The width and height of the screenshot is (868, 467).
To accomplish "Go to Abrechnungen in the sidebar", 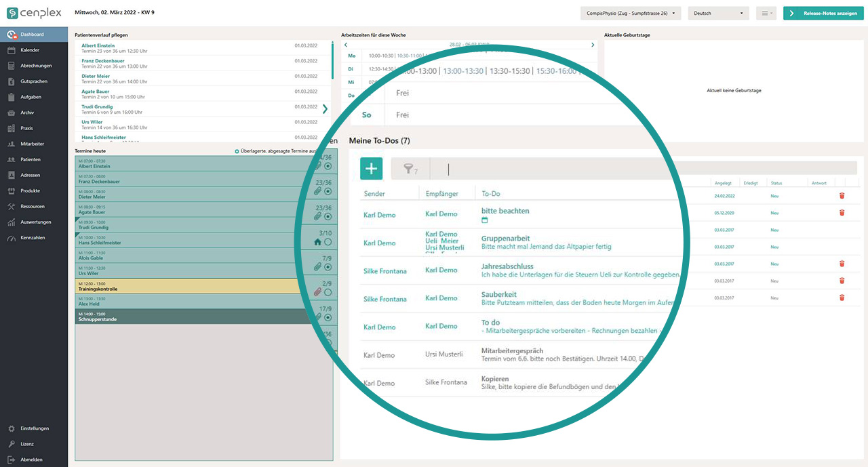I will coord(34,66).
